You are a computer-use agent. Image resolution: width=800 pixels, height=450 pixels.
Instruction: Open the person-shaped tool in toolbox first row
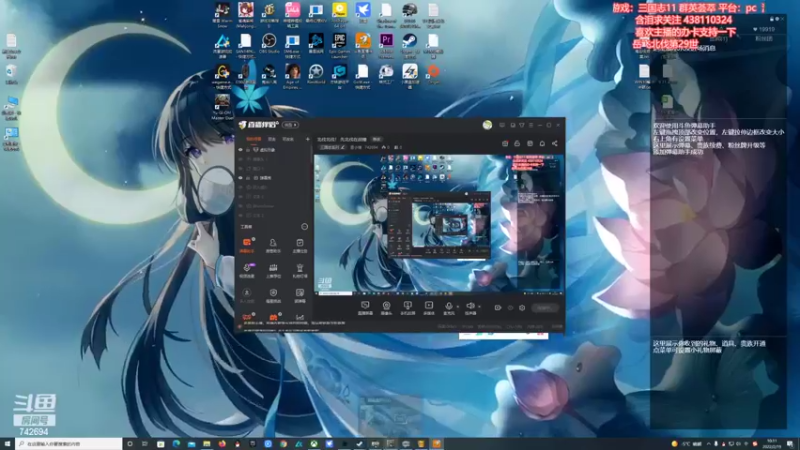(273, 244)
